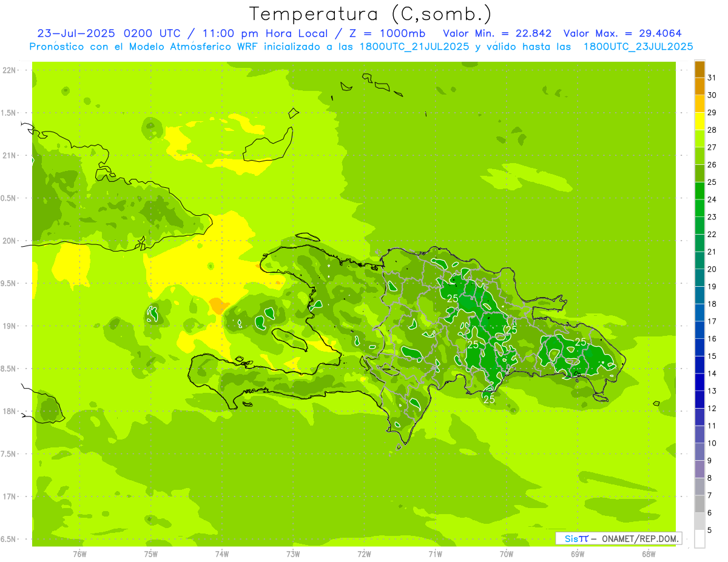Click the 19N latitude label
Image resolution: width=728 pixels, height=562 pixels.
click(x=8, y=326)
